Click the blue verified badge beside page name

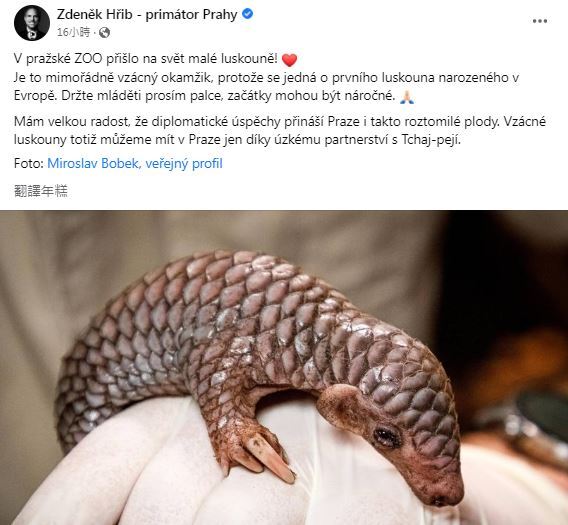(x=247, y=14)
